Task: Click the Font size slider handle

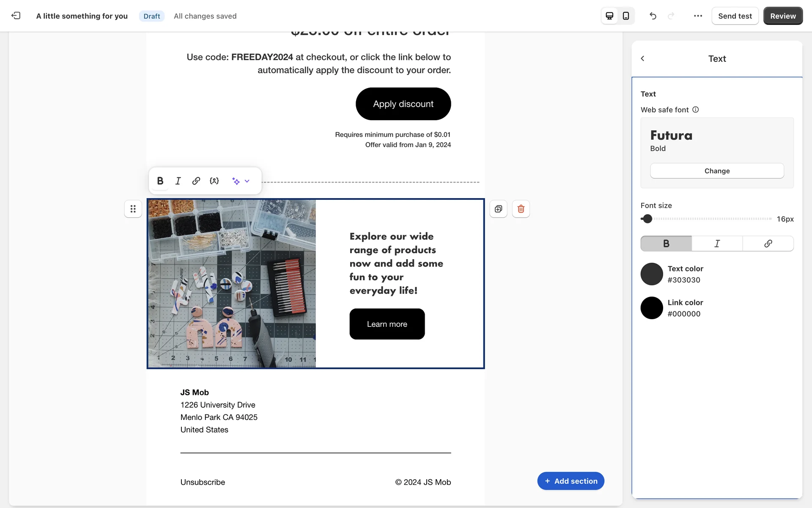Action: [x=647, y=218]
